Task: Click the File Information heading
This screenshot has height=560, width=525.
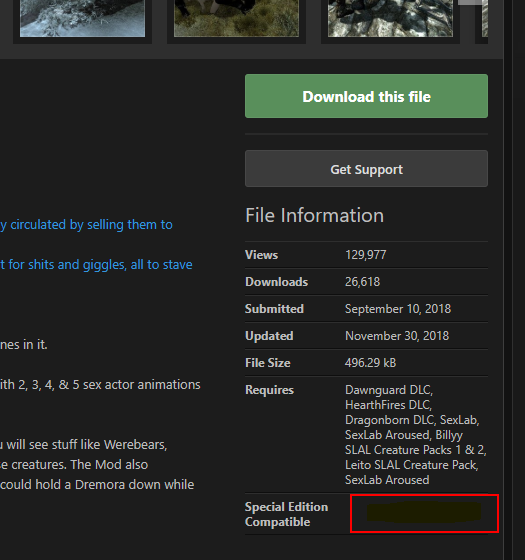Action: pyautogui.click(x=314, y=215)
